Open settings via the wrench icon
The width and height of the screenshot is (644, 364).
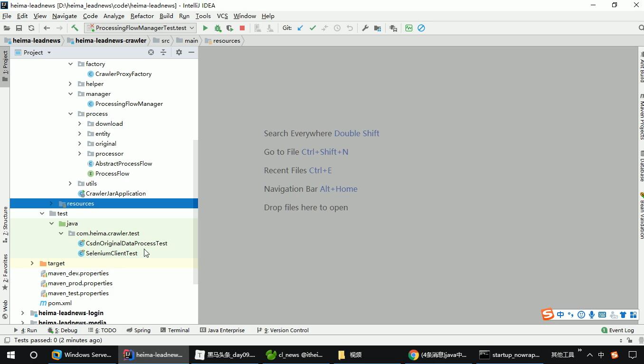pos(365,28)
